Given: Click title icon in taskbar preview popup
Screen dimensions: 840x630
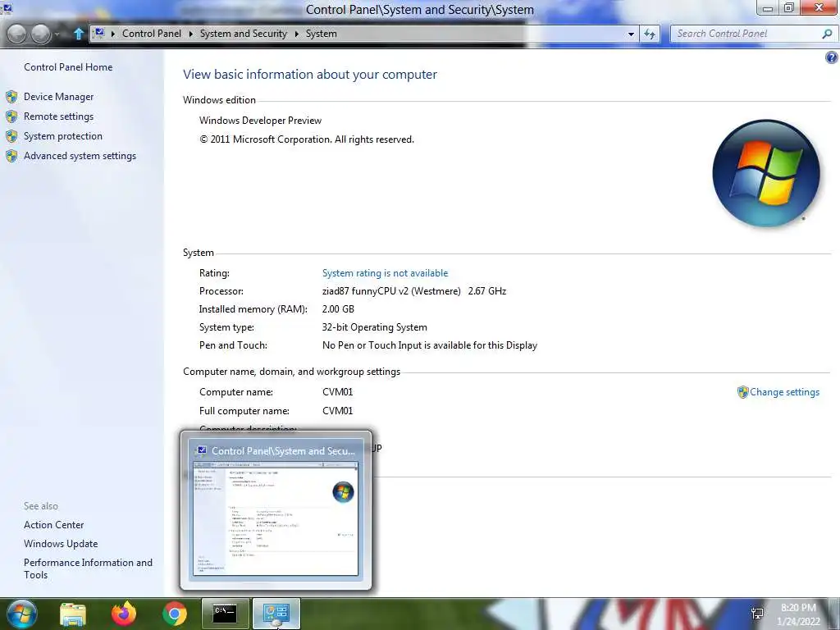Looking at the screenshot, I should pyautogui.click(x=202, y=450).
